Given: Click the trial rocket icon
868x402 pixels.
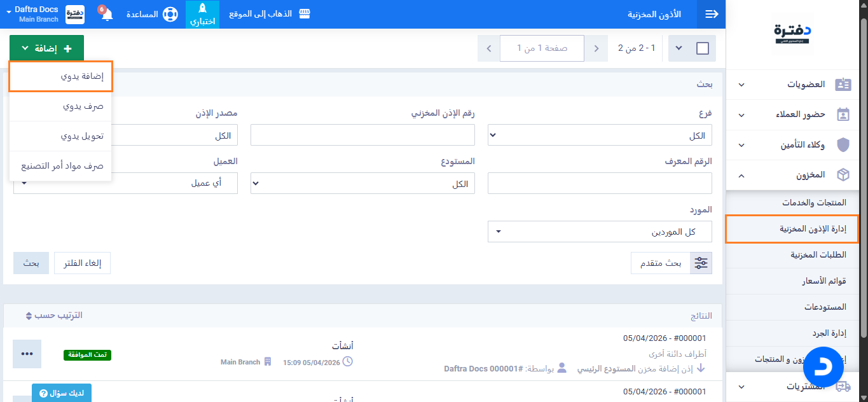Looking at the screenshot, I should pos(202,9).
